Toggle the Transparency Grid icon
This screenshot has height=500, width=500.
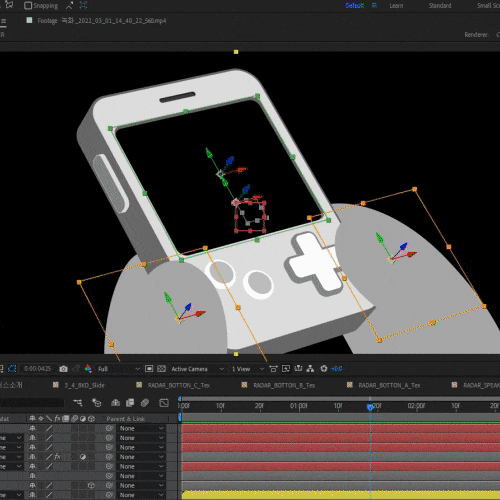point(161,369)
